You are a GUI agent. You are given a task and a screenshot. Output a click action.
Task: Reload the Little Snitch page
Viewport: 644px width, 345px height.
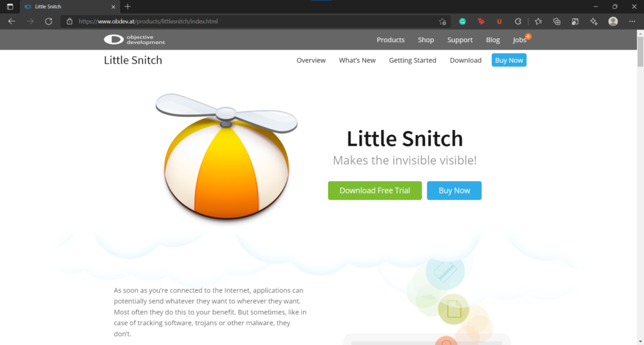(48, 21)
